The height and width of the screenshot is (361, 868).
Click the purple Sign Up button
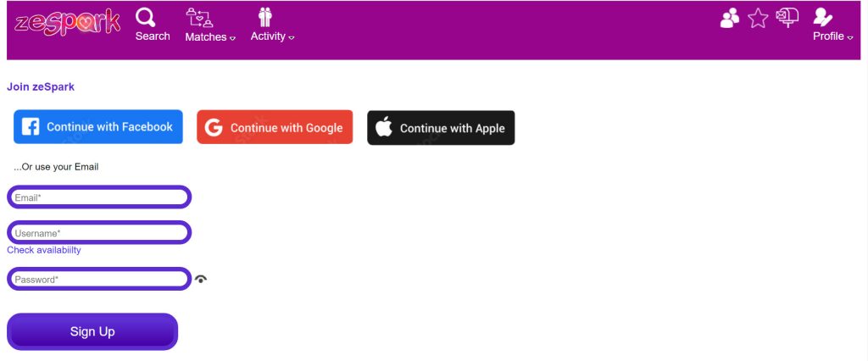click(92, 331)
